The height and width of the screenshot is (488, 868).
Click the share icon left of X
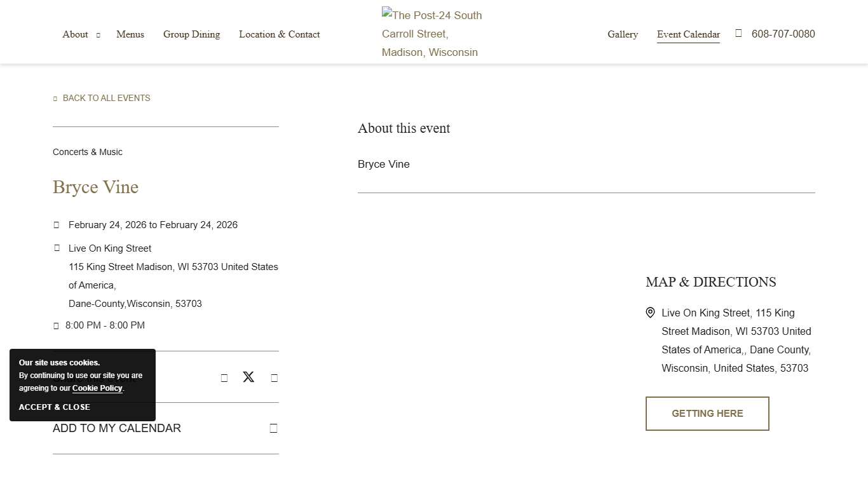(224, 378)
